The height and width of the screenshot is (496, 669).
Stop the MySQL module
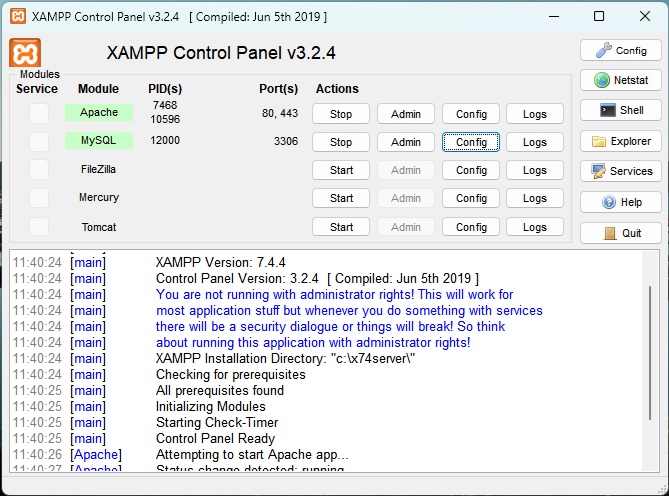click(x=341, y=142)
